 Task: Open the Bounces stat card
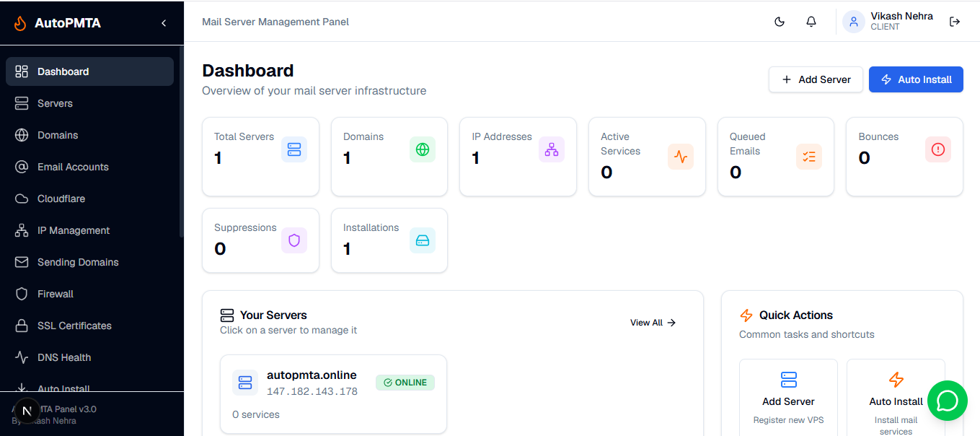tap(904, 157)
